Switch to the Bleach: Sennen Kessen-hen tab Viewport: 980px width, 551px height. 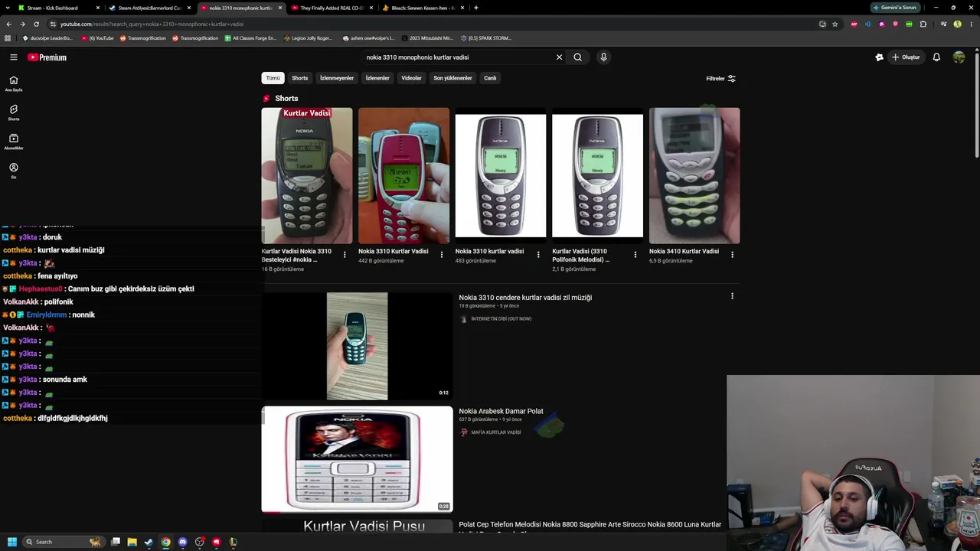[x=423, y=8]
